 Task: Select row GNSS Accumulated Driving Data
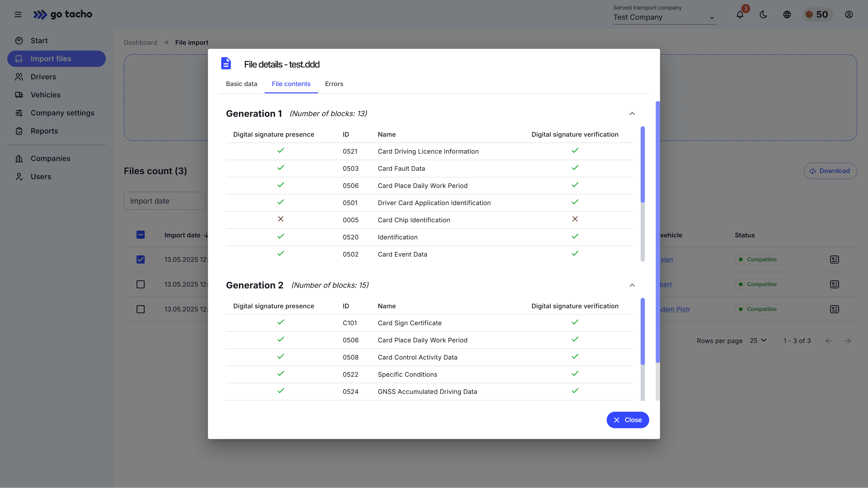(x=430, y=392)
